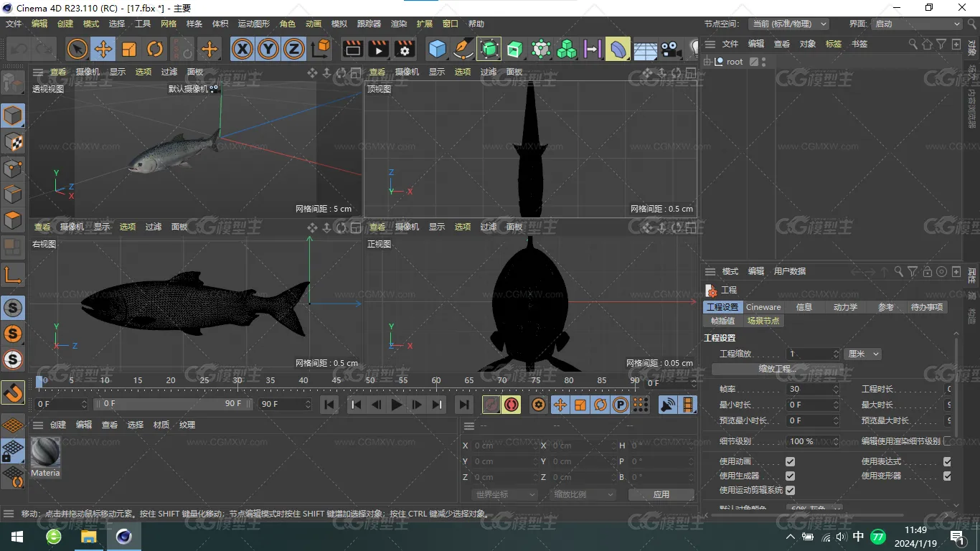Open keyframe selection gear icon
The image size is (980, 551).
coord(538,405)
